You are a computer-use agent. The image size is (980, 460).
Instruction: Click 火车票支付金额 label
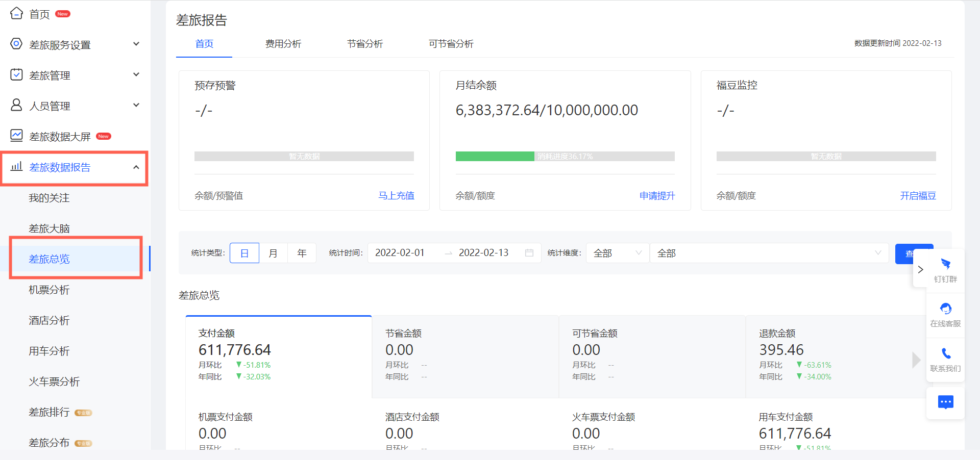click(x=604, y=417)
